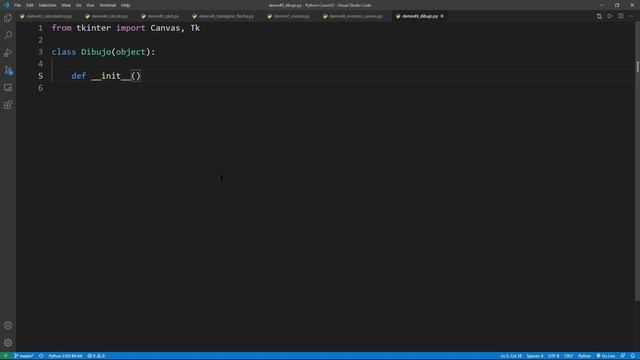Open the View menu
640x360 pixels.
(x=66, y=5)
